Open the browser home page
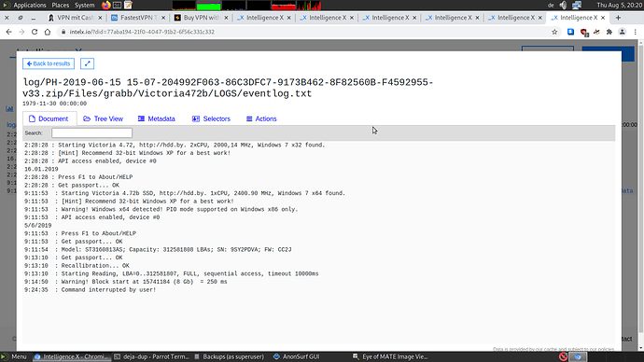 point(48,32)
